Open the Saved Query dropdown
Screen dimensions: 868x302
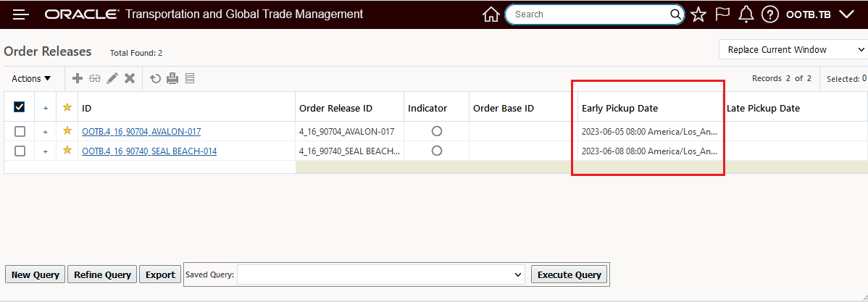[x=381, y=274]
